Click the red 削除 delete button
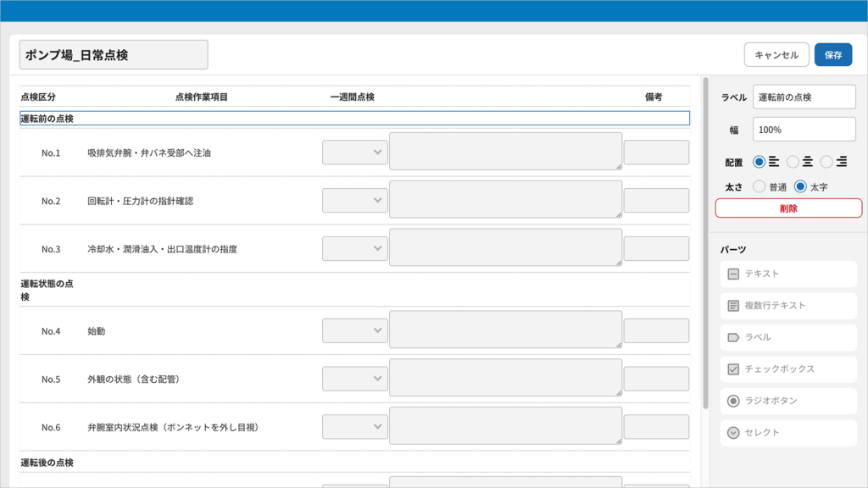The image size is (868, 488). pyautogui.click(x=788, y=208)
